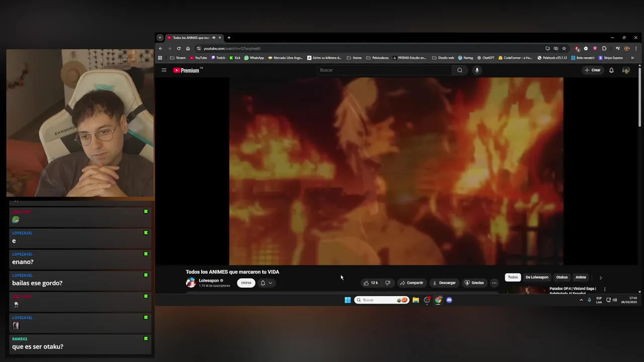This screenshot has height=362, width=644.
Task: Click the Gracias button
Action: pos(474,283)
